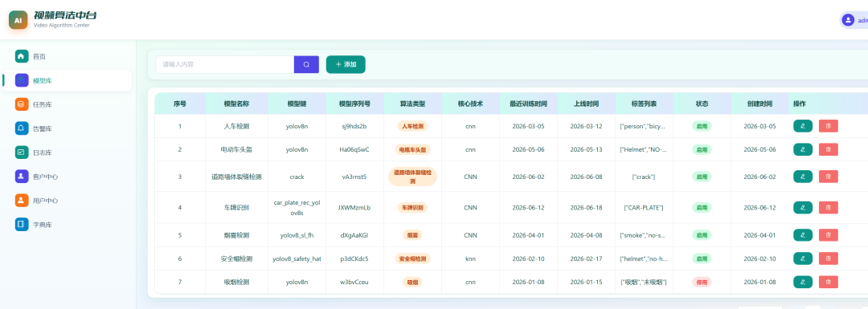This screenshot has height=309, width=868.
Task: Click the 任务库 sidebar icon
Action: (x=22, y=104)
